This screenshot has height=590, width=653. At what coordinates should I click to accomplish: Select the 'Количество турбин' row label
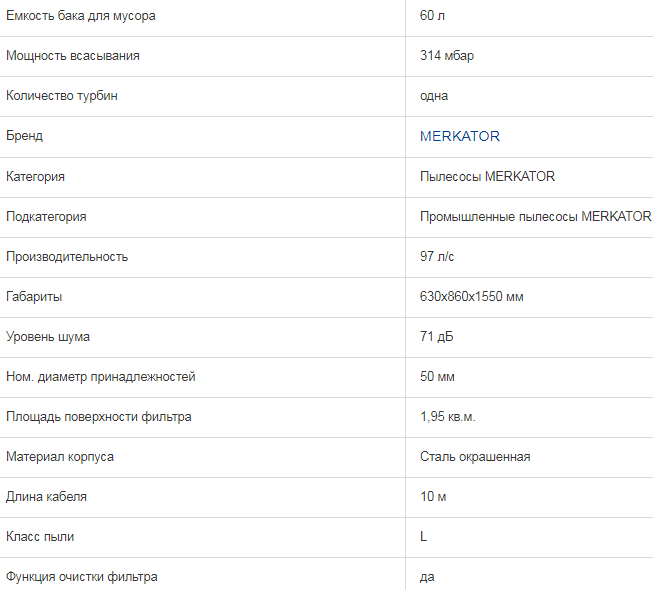tap(69, 96)
